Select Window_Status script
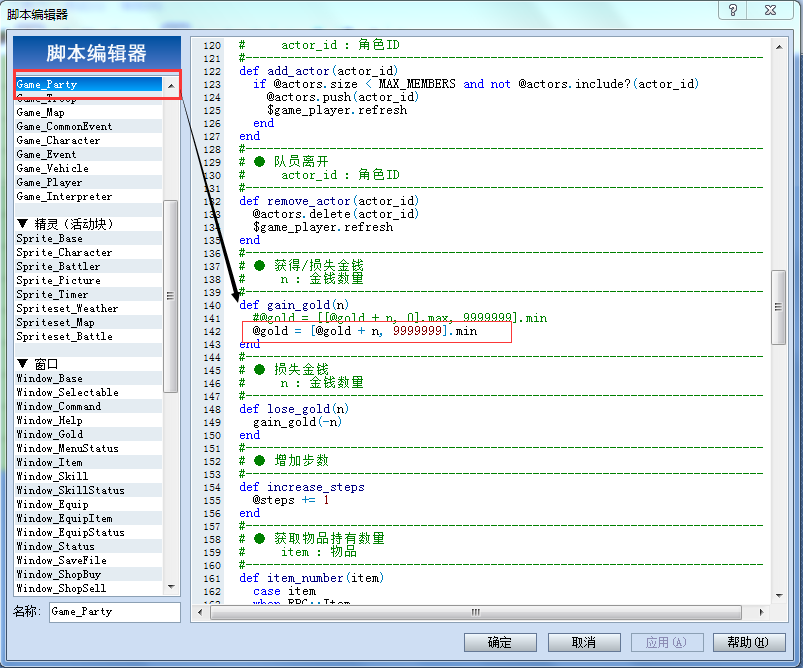The height and width of the screenshot is (668, 803). point(89,547)
